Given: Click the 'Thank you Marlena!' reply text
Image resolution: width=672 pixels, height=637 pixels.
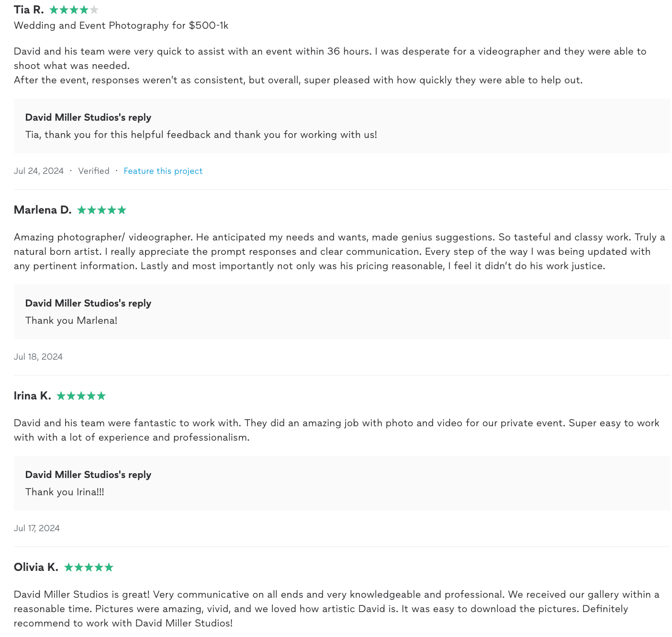Looking at the screenshot, I should click(x=71, y=320).
